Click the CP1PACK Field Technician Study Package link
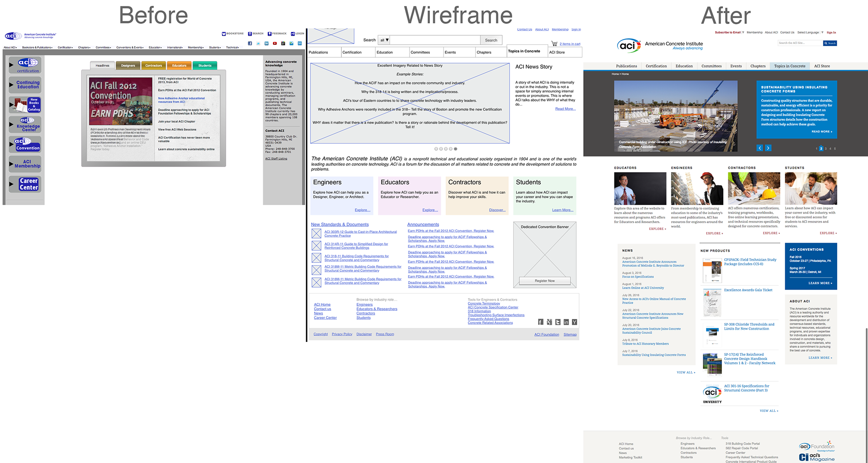The height and width of the screenshot is (463, 868). 750,262
